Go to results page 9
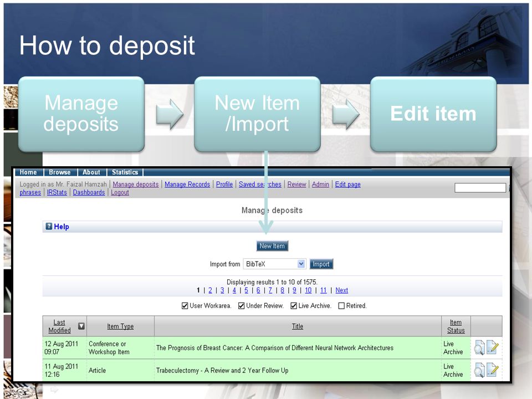Viewport: 532px width, 399px height. pos(294,290)
